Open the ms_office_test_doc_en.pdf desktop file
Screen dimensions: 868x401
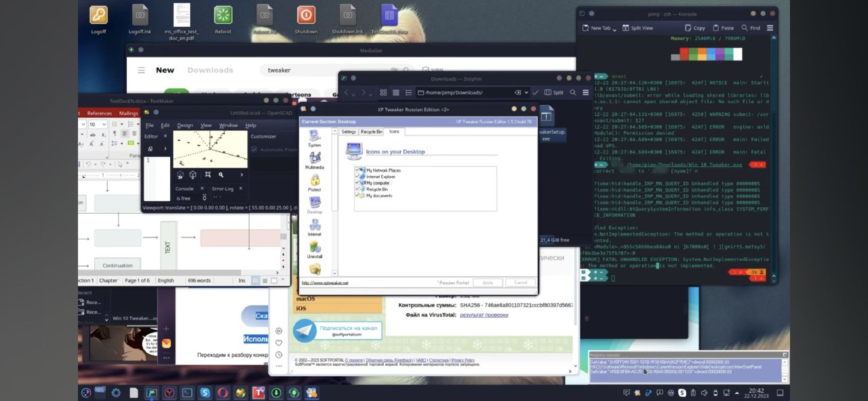coord(181,22)
